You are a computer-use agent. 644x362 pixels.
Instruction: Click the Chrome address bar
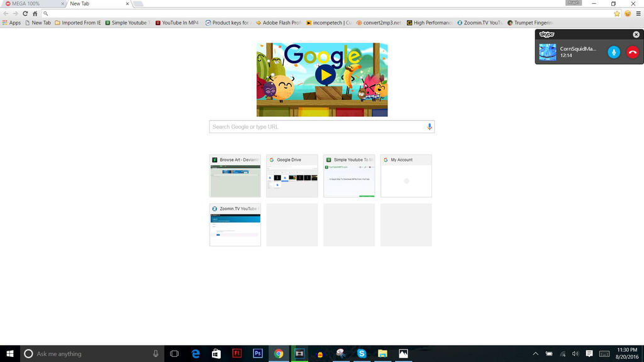pyautogui.click(x=326, y=14)
